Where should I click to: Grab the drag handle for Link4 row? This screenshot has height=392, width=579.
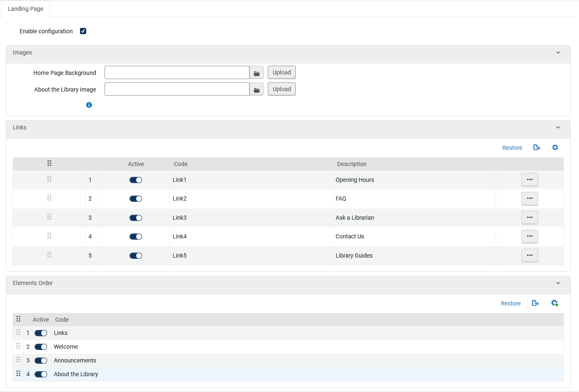49,236
